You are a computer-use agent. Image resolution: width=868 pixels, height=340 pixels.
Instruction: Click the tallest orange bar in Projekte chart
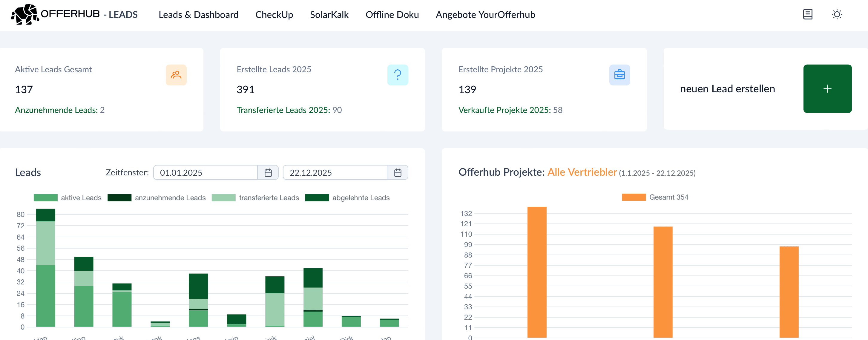[537, 272]
